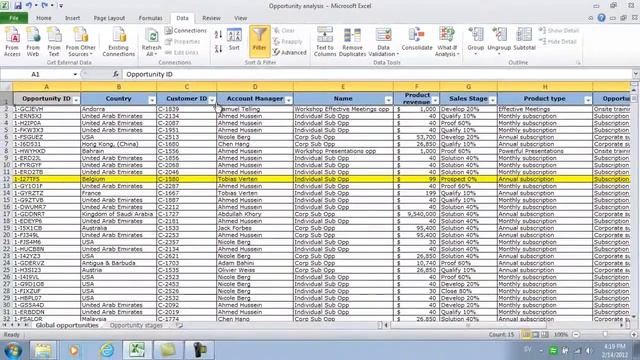Screen dimensions: 640x360
Task: Select the Opportunity stages sheet tab
Action: point(136,325)
